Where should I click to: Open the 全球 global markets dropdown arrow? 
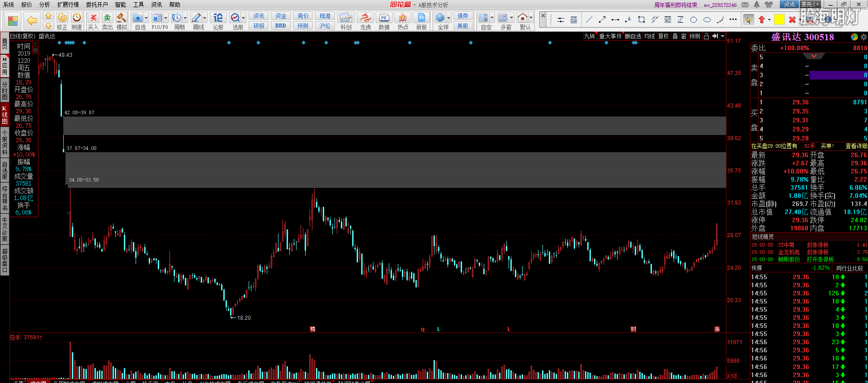coord(449,18)
